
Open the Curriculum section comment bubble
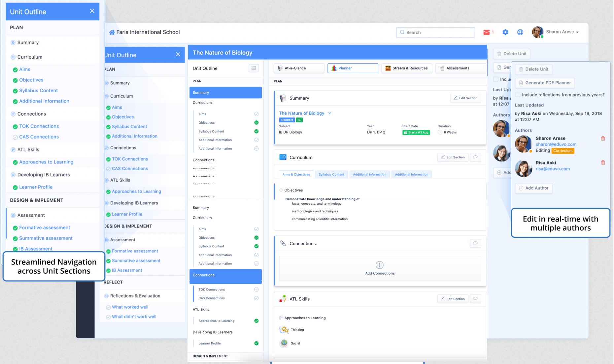click(475, 157)
